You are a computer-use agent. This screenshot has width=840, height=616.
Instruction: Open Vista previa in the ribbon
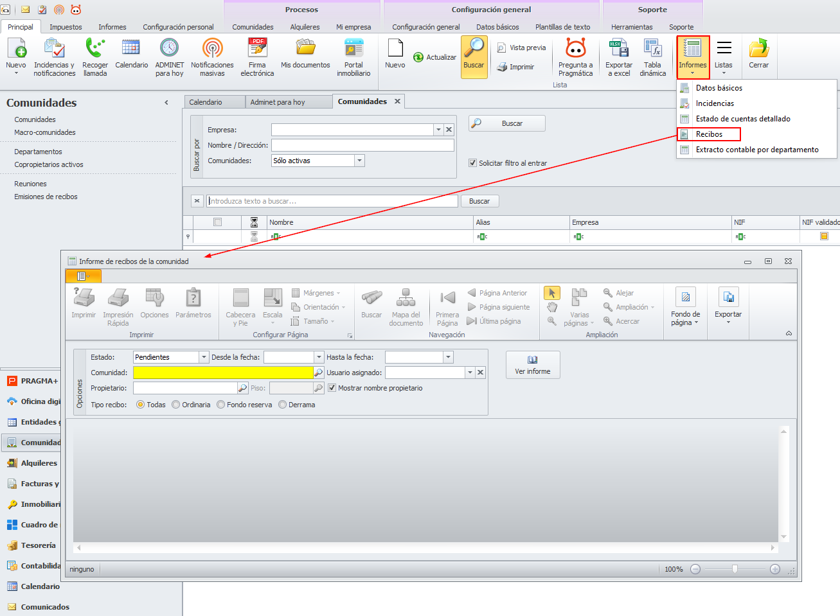tap(521, 48)
